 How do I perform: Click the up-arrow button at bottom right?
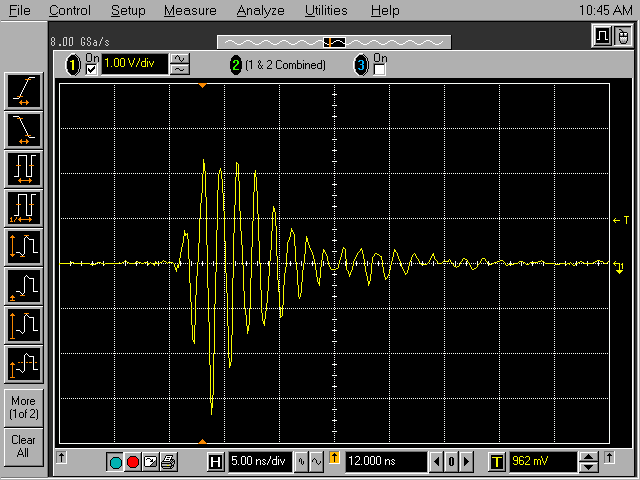(609, 458)
